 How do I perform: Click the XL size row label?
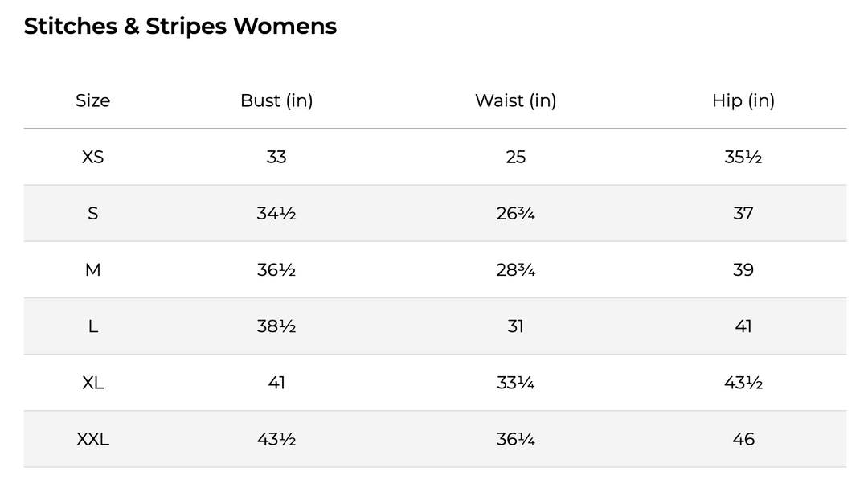[x=92, y=383]
